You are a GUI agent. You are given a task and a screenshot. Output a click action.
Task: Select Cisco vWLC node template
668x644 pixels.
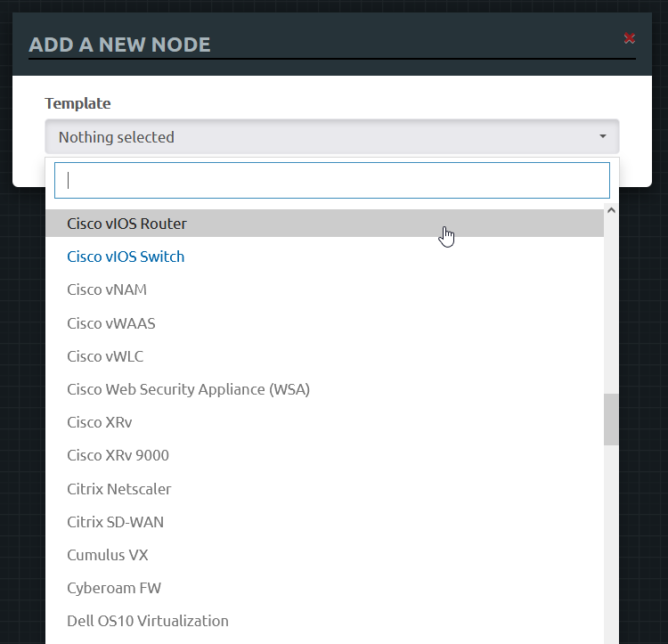(x=105, y=356)
